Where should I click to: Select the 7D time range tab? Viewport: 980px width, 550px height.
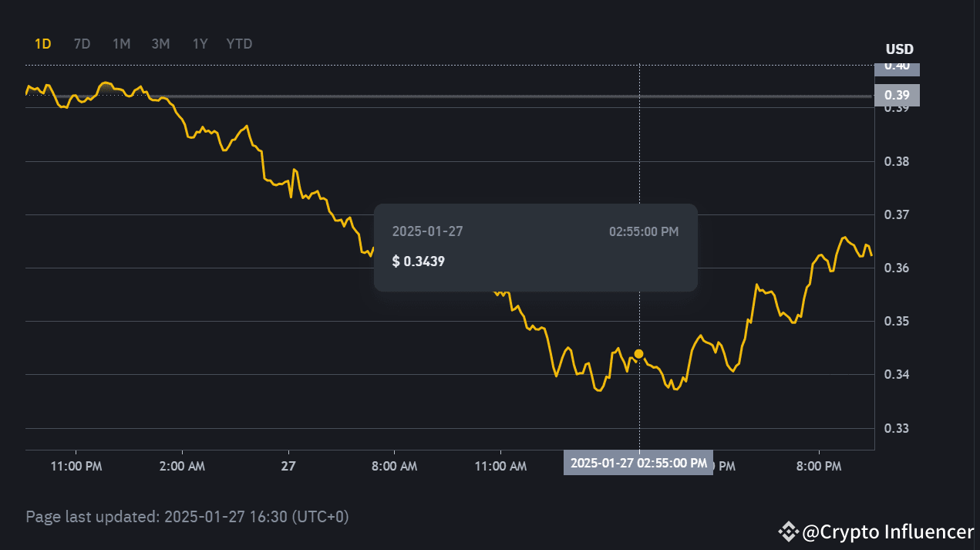[82, 44]
